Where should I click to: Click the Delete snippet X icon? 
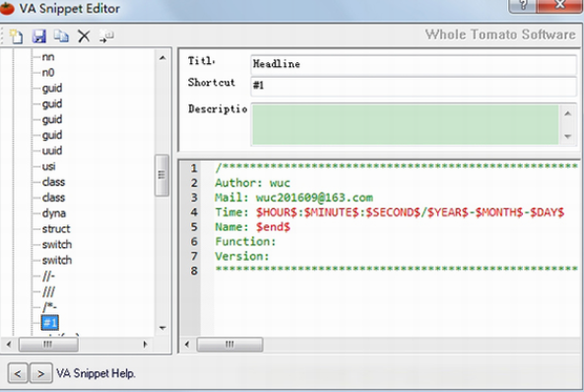[x=84, y=36]
